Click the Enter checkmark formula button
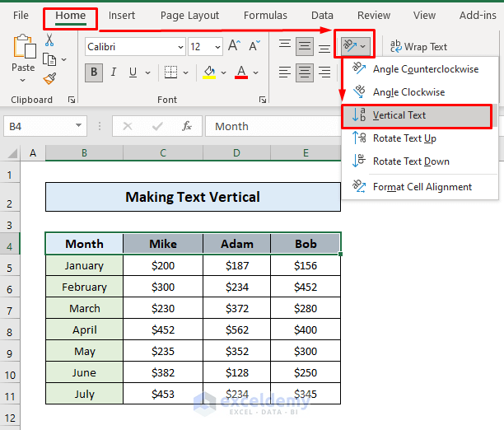This screenshot has width=504, height=430. (x=157, y=126)
